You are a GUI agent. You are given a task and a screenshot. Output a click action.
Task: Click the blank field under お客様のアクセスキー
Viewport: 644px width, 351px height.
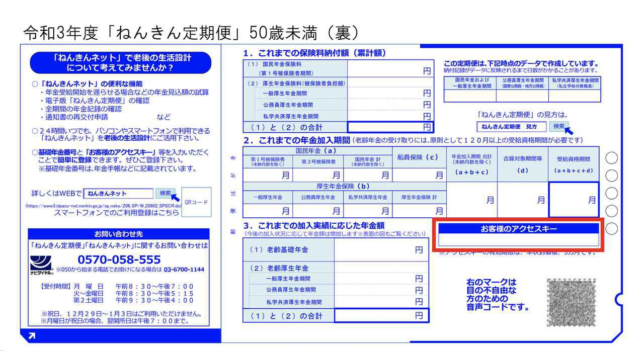[x=519, y=240]
